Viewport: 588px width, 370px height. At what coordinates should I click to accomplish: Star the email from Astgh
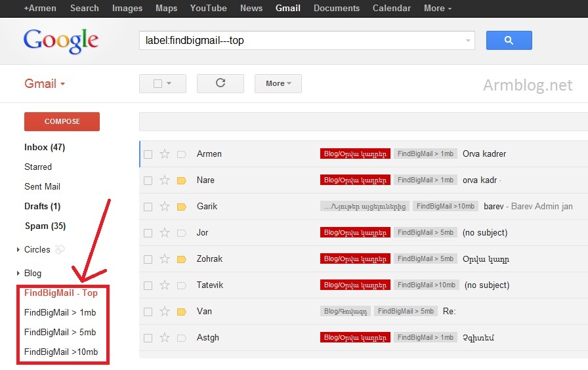point(165,338)
